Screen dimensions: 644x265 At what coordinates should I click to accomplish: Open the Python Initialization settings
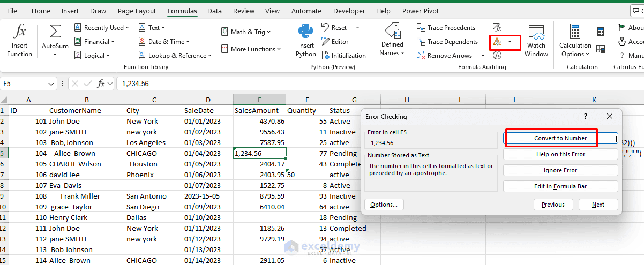tap(343, 56)
